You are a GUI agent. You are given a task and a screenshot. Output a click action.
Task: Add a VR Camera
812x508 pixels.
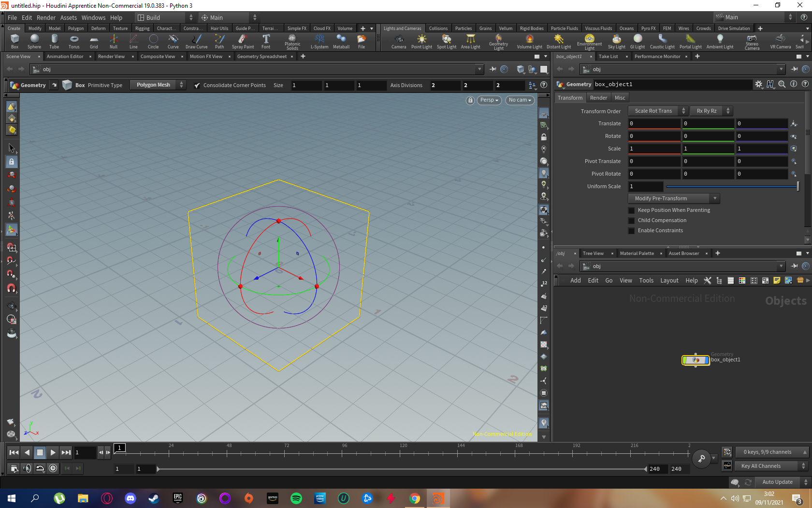click(x=780, y=42)
